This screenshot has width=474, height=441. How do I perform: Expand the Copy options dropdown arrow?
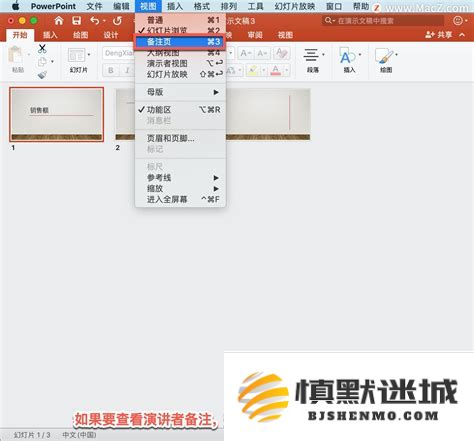click(52, 62)
